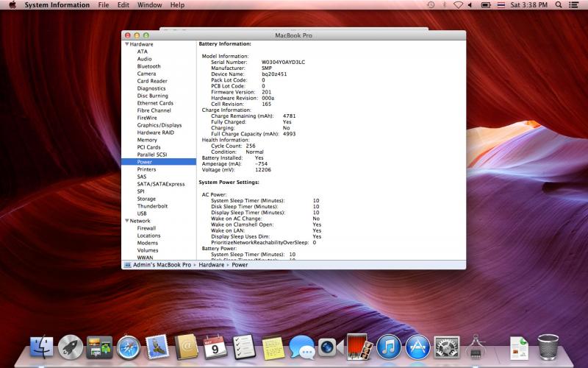Screen dimensions: 588x368
Task: Click Time Machine clock icon
Action: 431,5
